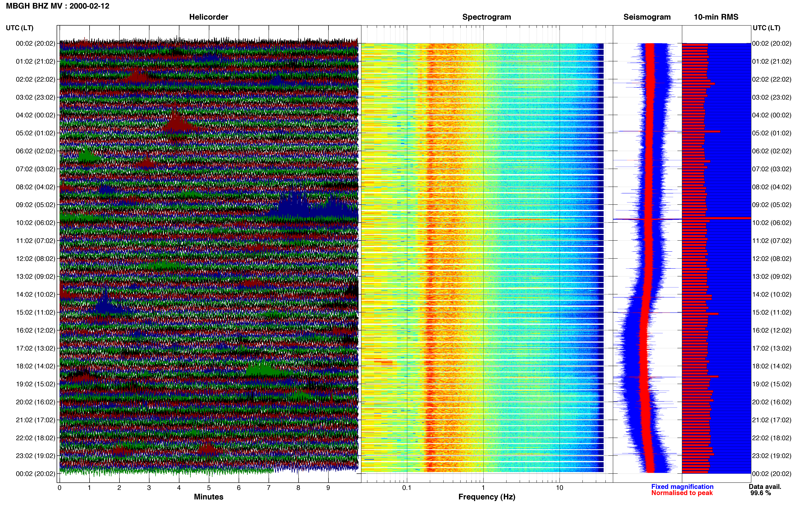Click the right UTC (LT) axis label
812x508 pixels.
tap(766, 28)
